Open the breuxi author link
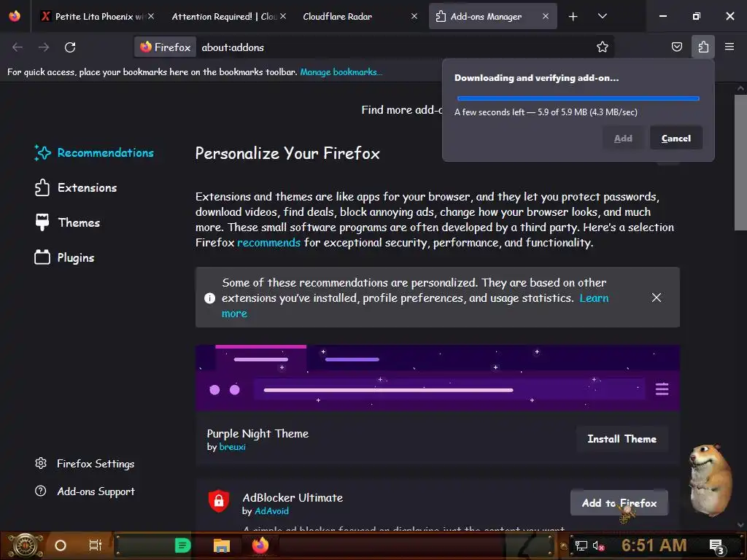This screenshot has width=747, height=560. 233,447
